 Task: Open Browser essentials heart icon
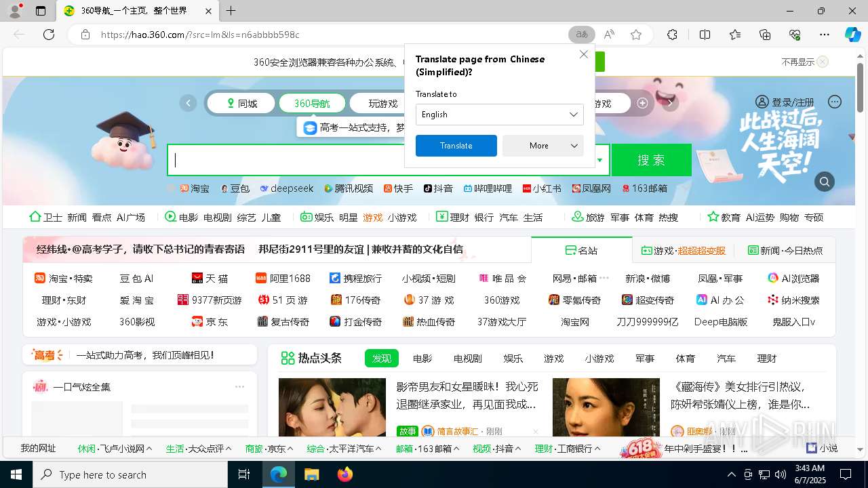click(795, 35)
